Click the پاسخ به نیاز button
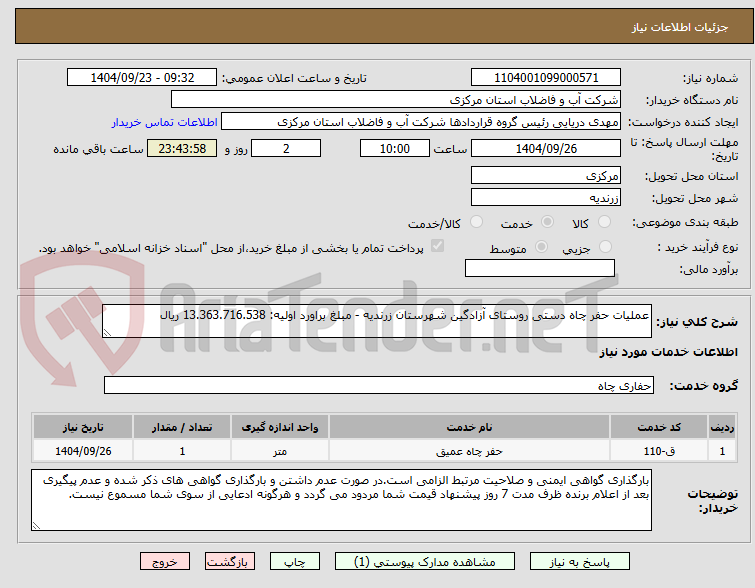Image resolution: width=755 pixels, height=588 pixels. tap(580, 562)
